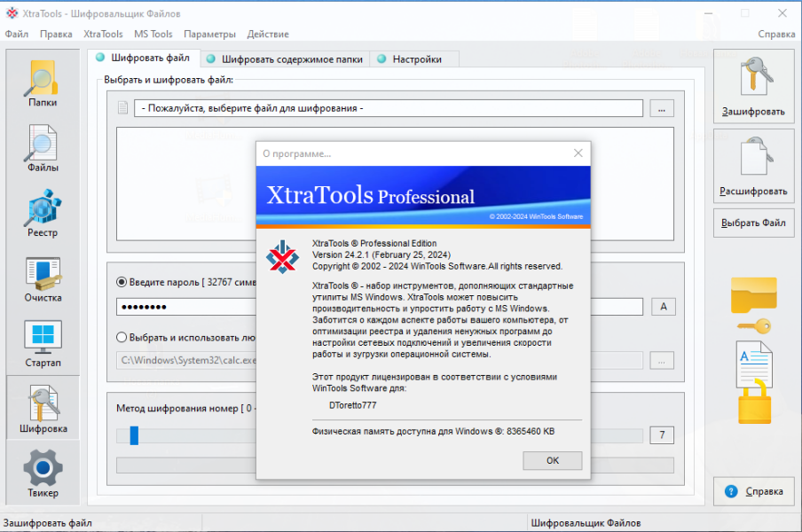Image resolution: width=802 pixels, height=532 pixels.
Task: Click the Расшифровать document icon button
Action: coord(753,166)
